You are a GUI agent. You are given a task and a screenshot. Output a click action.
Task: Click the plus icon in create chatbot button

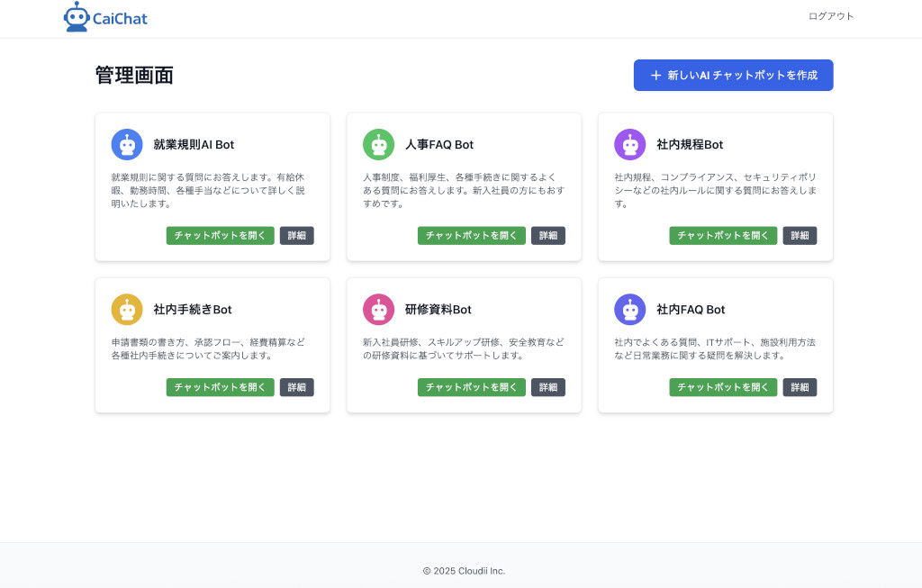coord(655,76)
